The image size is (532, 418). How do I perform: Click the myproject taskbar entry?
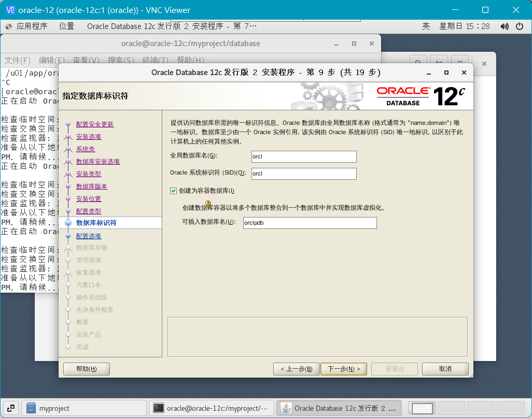click(x=84, y=408)
